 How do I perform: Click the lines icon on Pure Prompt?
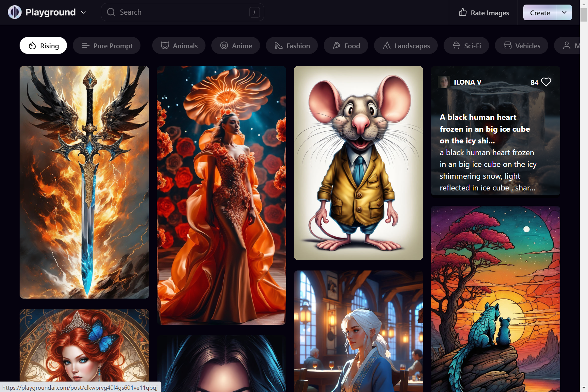tap(85, 46)
